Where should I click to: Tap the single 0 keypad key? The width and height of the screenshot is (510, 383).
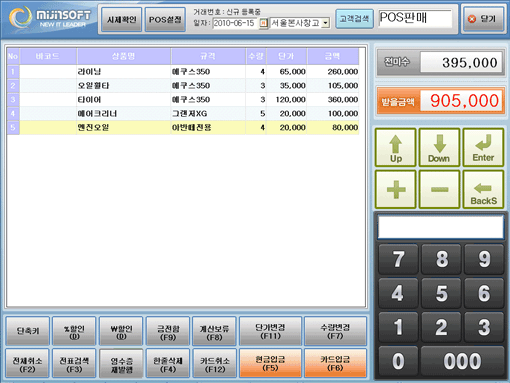(x=398, y=361)
